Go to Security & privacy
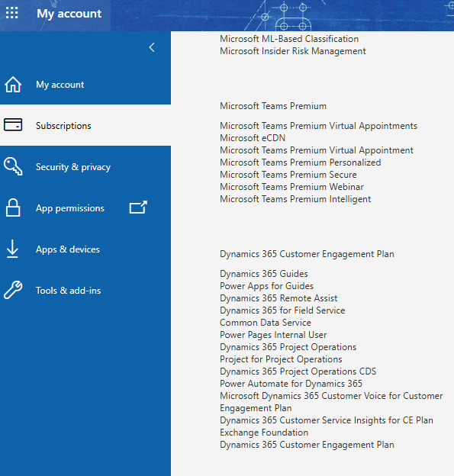The height and width of the screenshot is (476, 454). tap(85, 166)
